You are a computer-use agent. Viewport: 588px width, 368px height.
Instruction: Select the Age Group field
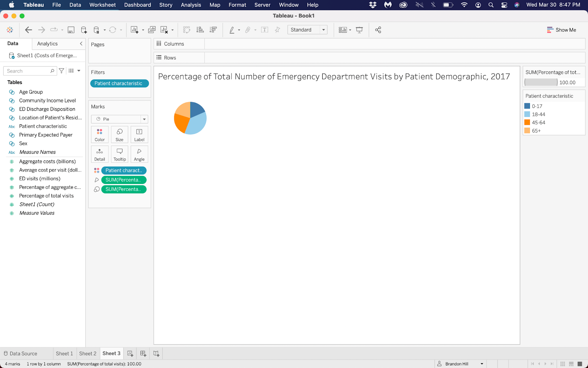click(x=31, y=92)
